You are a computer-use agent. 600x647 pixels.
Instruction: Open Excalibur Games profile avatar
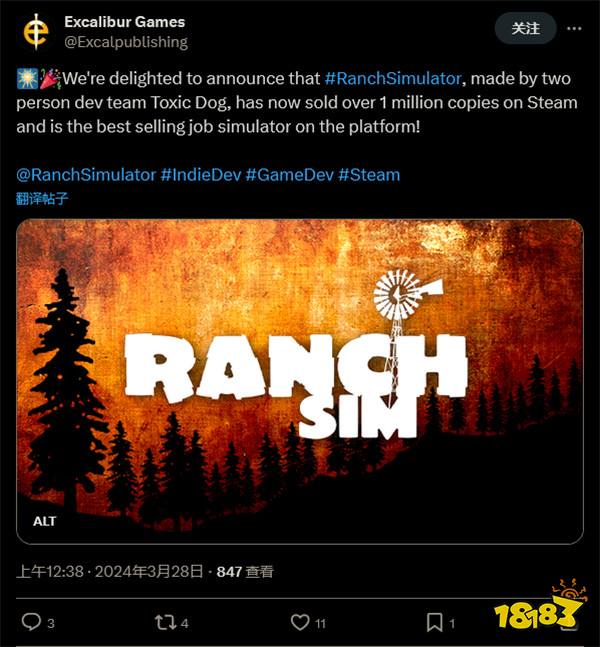(36, 31)
